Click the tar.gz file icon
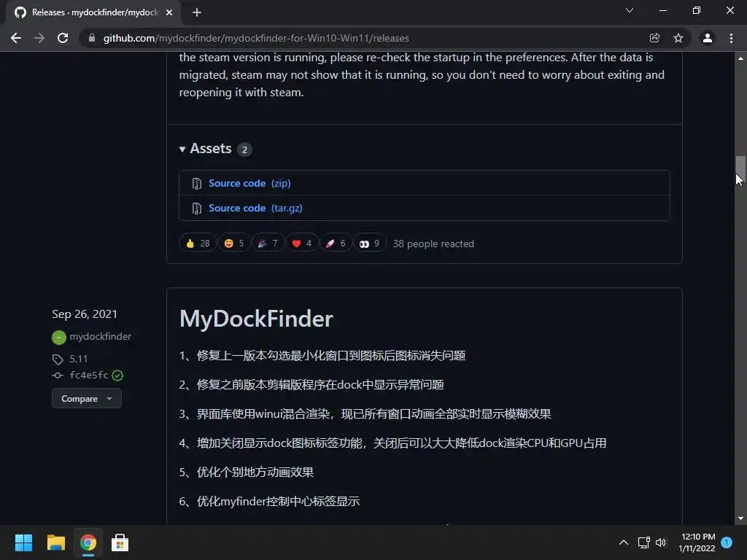 (x=196, y=208)
